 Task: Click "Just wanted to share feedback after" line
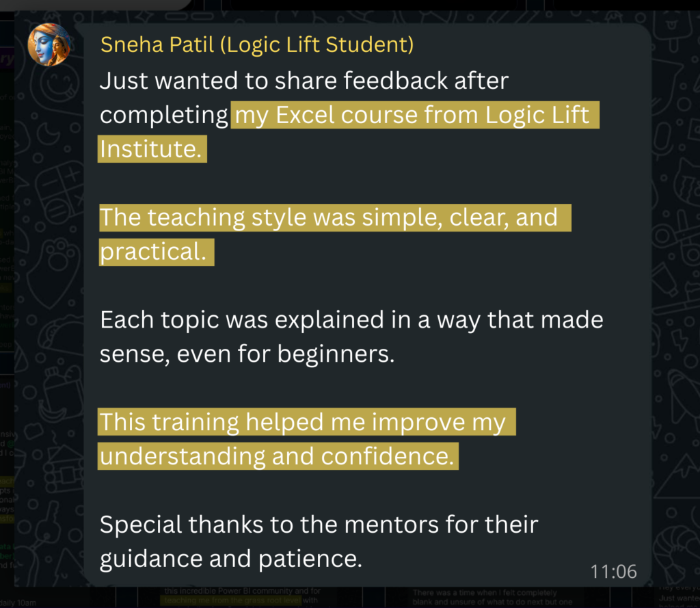point(304,81)
